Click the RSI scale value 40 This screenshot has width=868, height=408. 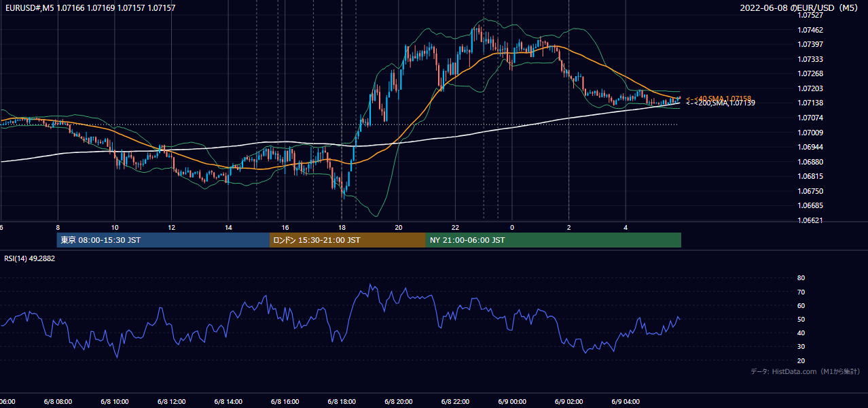tap(801, 333)
